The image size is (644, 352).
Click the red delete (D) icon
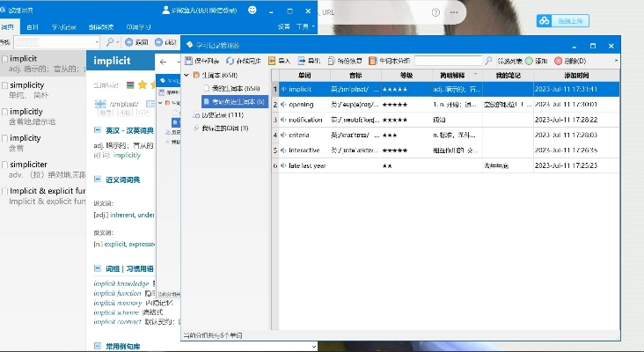[x=558, y=61]
